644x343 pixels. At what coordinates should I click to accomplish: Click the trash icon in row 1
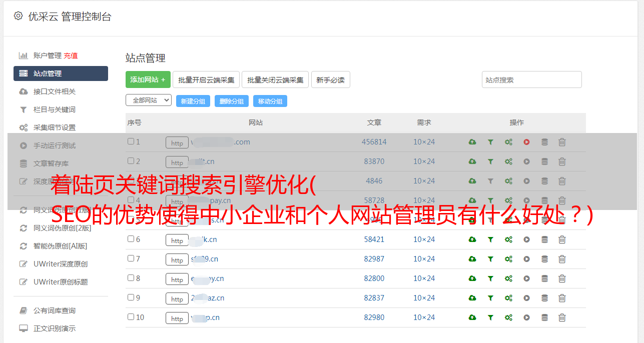562,142
